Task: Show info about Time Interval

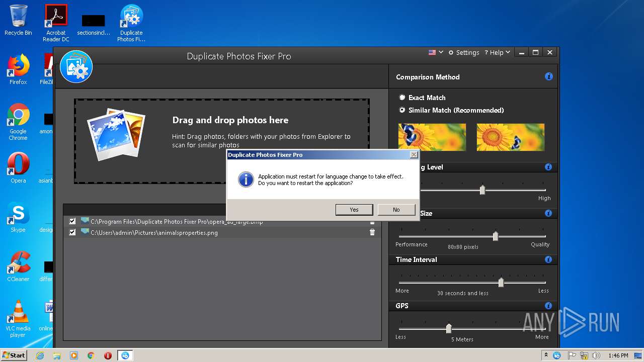Action: point(548,259)
